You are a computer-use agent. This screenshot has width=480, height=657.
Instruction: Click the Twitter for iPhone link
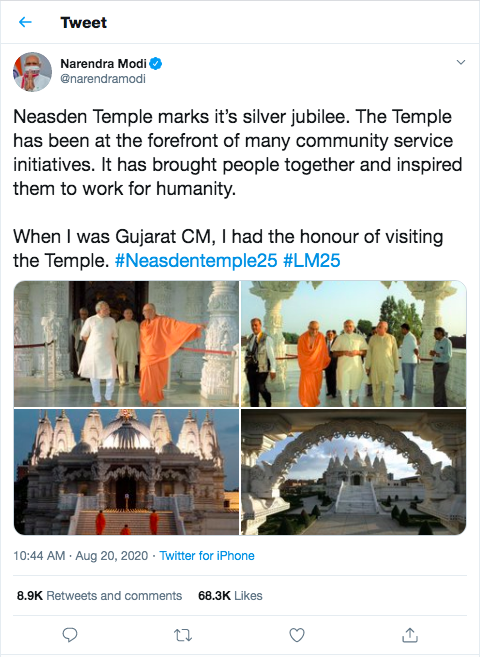207,556
